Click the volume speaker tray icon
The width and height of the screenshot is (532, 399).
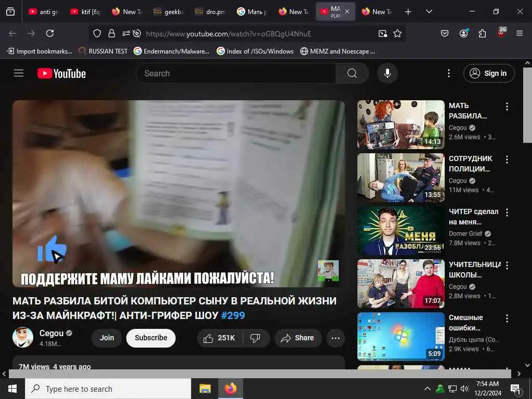point(464,389)
